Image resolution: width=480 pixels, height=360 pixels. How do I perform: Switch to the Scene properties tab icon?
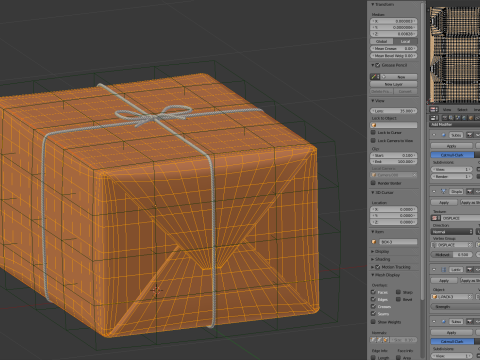[x=458, y=118]
